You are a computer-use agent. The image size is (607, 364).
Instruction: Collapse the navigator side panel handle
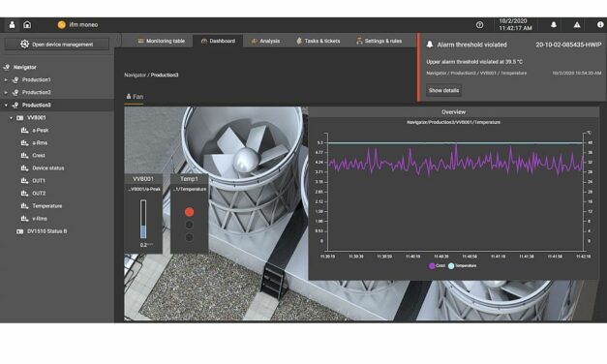coord(118,41)
